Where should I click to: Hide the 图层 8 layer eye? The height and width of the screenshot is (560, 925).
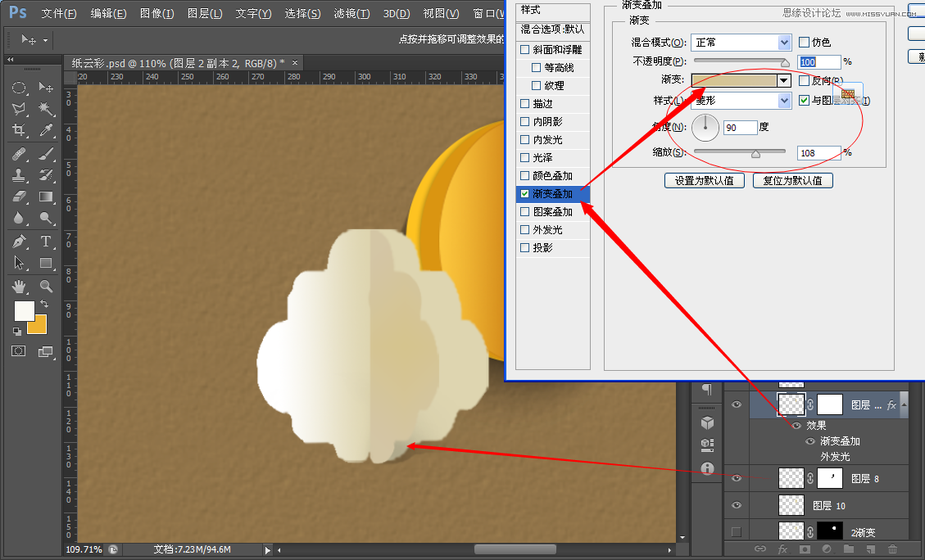[x=737, y=478]
